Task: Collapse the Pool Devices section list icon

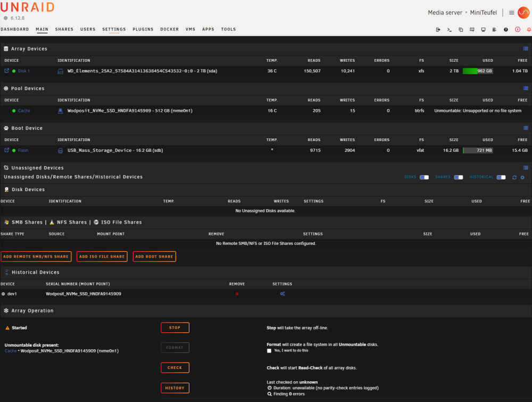Action: [x=526, y=88]
